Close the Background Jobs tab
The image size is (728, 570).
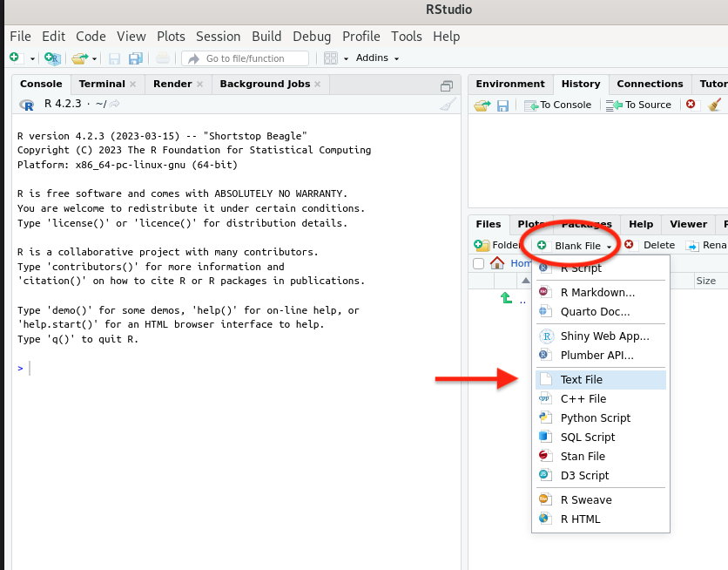coord(318,84)
